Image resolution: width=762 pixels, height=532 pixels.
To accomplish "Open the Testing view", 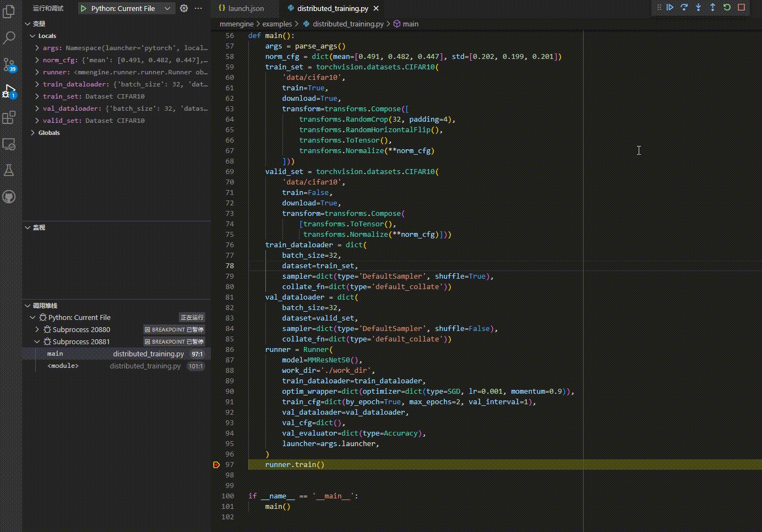I will [9, 170].
